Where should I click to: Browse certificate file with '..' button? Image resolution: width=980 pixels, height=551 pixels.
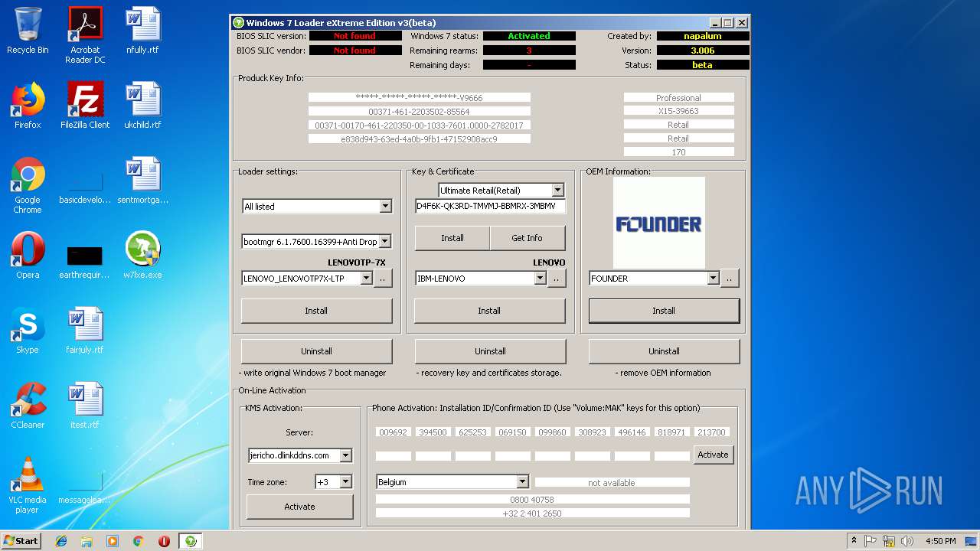557,279
